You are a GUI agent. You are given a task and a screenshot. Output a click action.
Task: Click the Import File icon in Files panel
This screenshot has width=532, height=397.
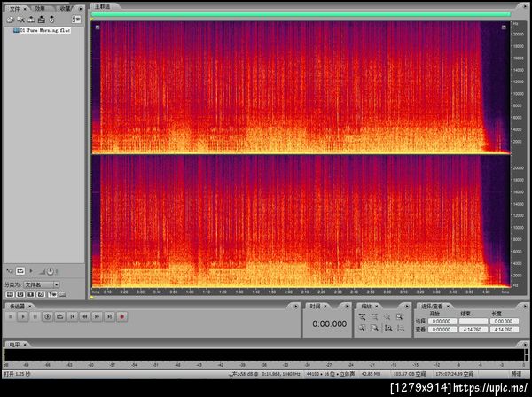pos(10,19)
